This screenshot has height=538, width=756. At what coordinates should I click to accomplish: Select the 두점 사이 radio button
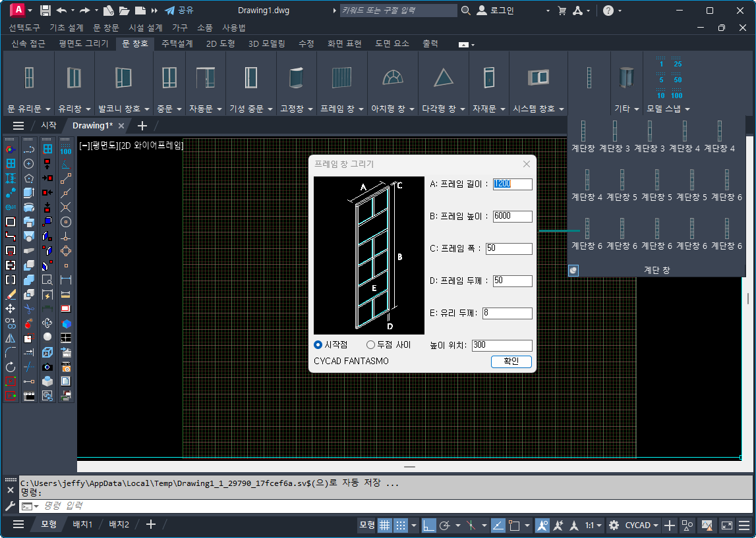[370, 345]
